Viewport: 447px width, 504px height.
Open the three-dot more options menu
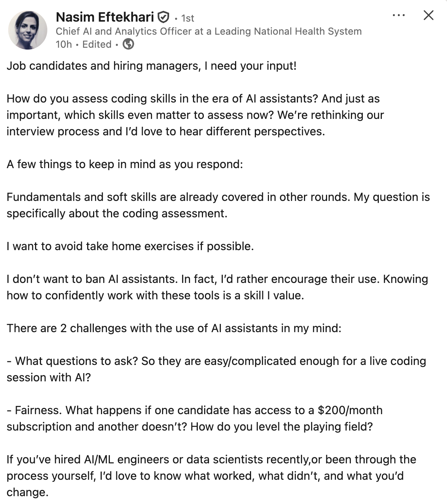point(399,16)
